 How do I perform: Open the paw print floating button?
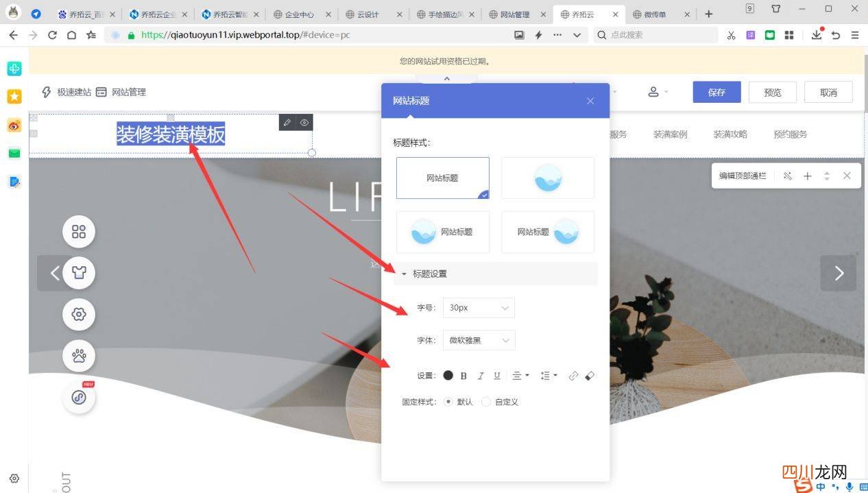pos(79,356)
